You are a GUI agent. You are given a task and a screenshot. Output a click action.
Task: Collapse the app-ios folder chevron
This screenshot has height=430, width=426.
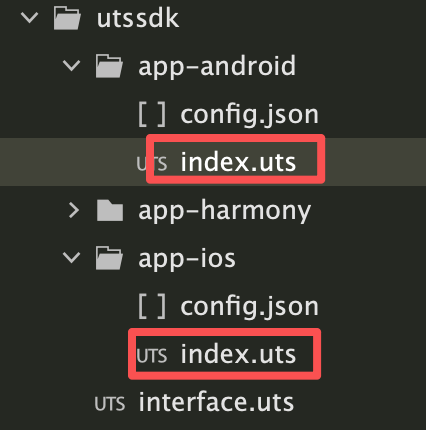(x=72, y=258)
